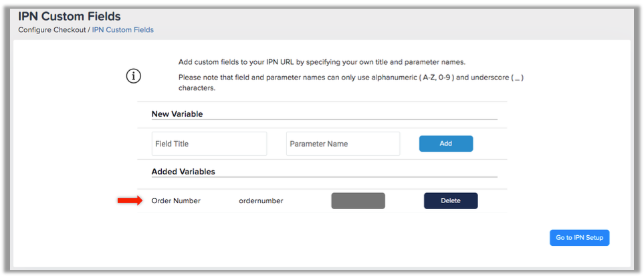Focus the Parameter Name input box

(x=343, y=144)
